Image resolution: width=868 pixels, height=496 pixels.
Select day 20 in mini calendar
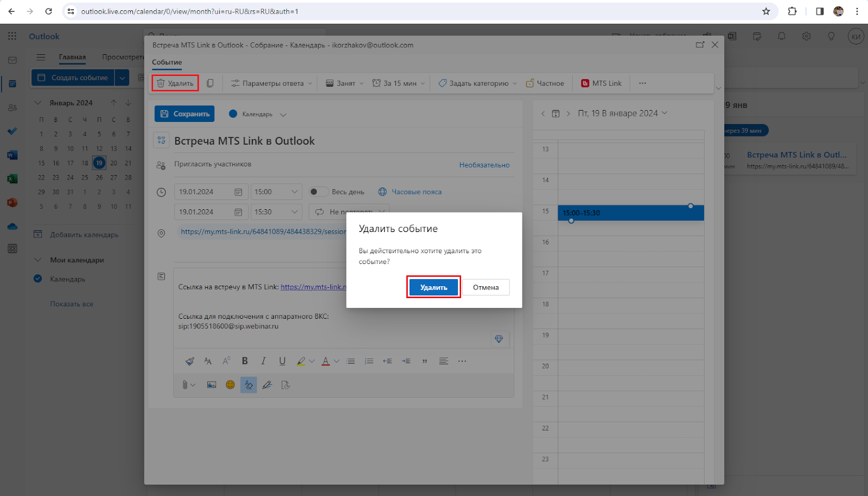click(x=113, y=163)
